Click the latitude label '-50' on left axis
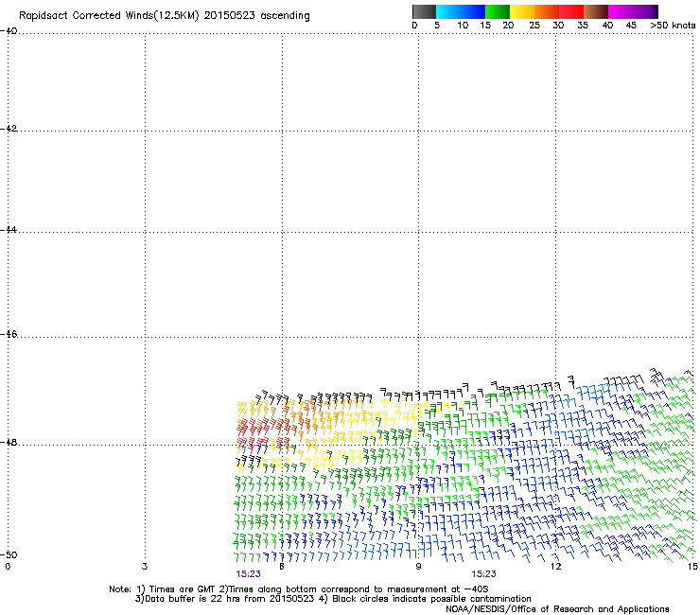Image resolution: width=700 pixels, height=615 pixels. [9, 554]
